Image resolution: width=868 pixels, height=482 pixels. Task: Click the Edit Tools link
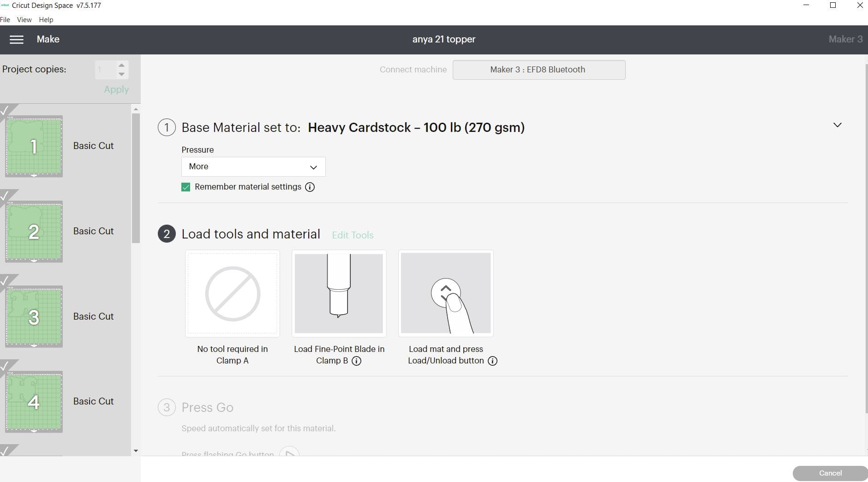[x=353, y=235]
